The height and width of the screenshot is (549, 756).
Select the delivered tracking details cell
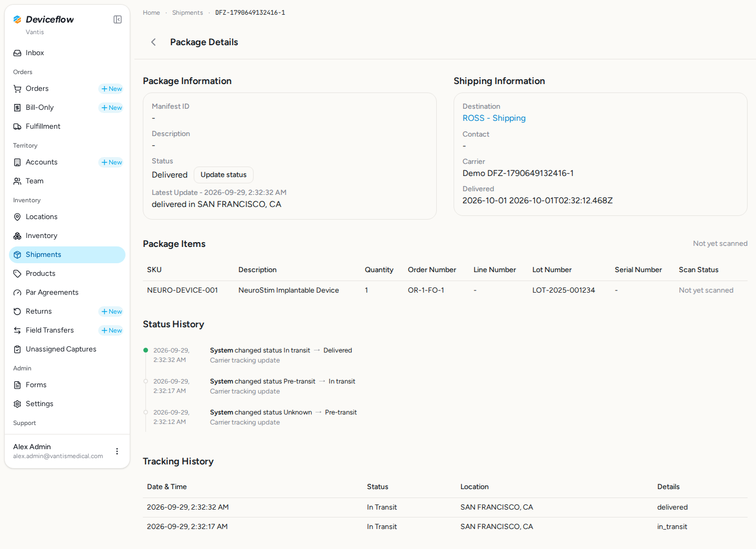click(673, 507)
